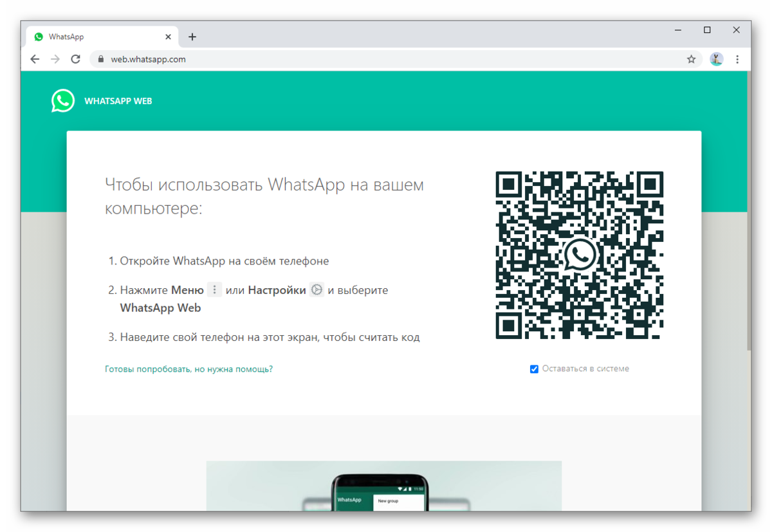Image resolution: width=772 pixels, height=532 pixels.
Task: Reload the page with refresh icon
Action: (x=76, y=59)
